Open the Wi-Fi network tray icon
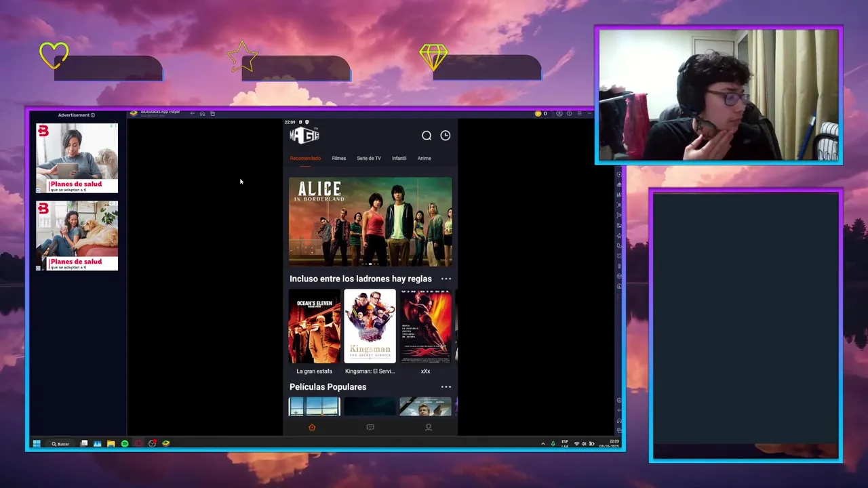868x488 pixels. 577,443
